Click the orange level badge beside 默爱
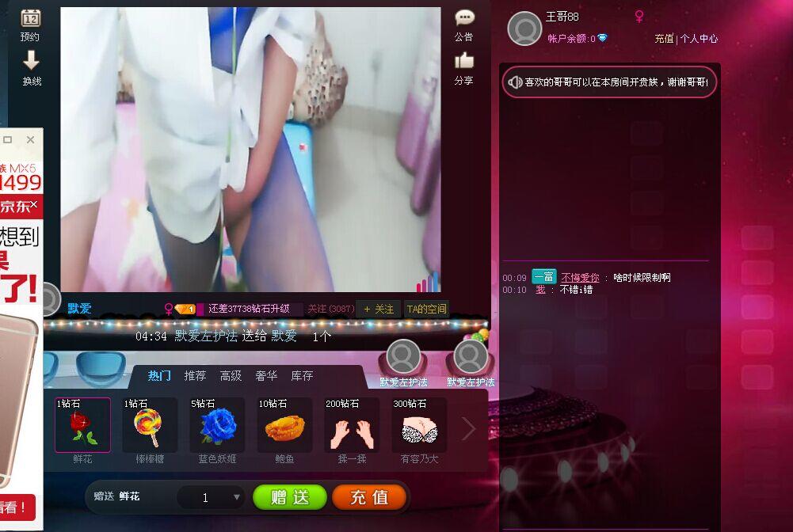 click(185, 309)
